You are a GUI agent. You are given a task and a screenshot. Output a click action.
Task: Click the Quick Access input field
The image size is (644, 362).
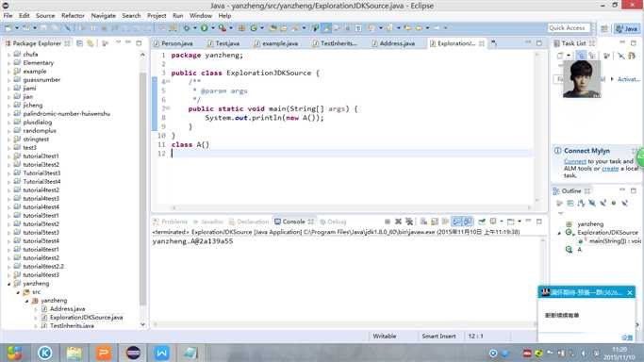tap(569, 28)
